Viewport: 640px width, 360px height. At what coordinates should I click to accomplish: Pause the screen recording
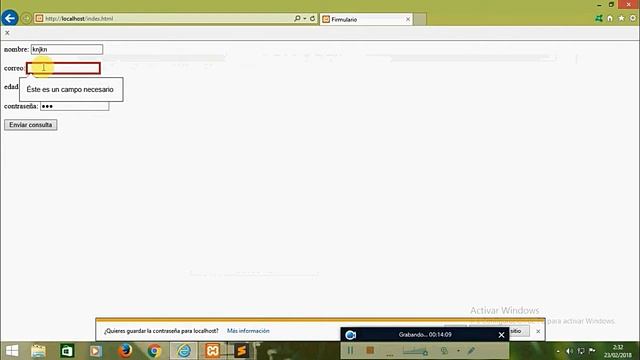click(350, 350)
